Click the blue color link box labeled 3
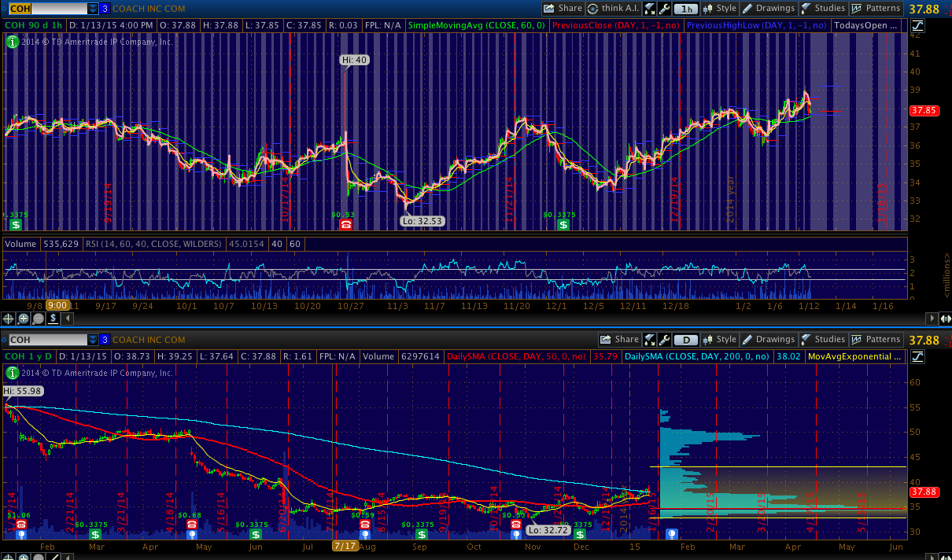The width and height of the screenshot is (952, 560). (105, 9)
